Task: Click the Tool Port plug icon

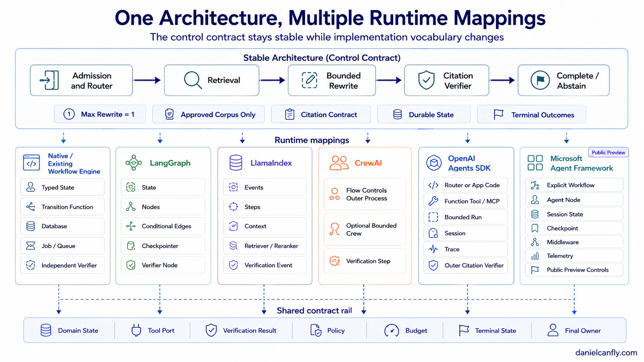Action: 136,330
